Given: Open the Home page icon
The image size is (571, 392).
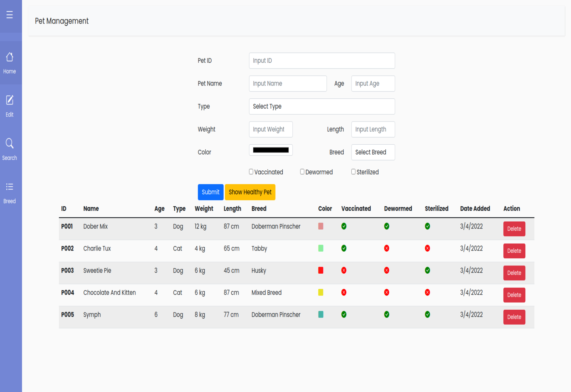Looking at the screenshot, I should pos(10,57).
